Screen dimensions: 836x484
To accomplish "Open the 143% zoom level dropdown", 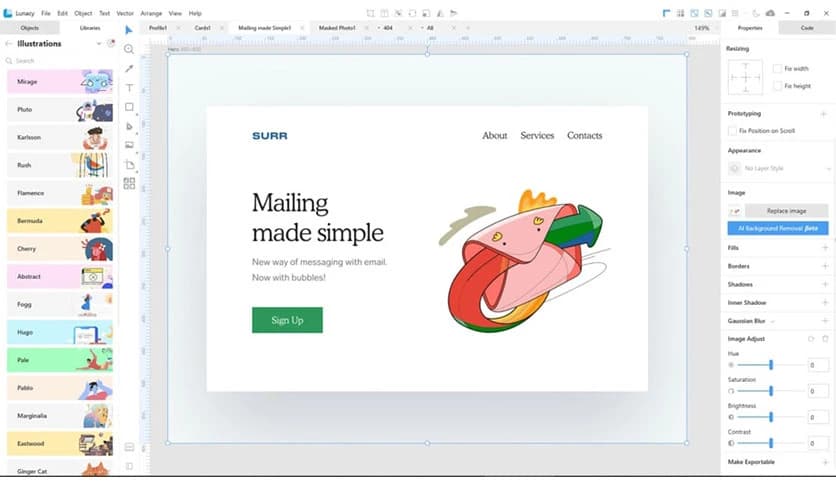I will coord(701,28).
